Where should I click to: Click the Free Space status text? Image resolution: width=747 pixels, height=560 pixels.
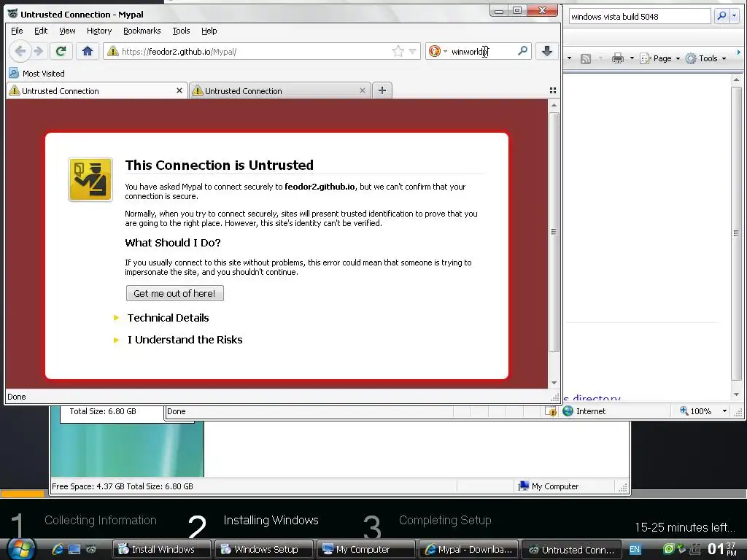click(x=123, y=486)
